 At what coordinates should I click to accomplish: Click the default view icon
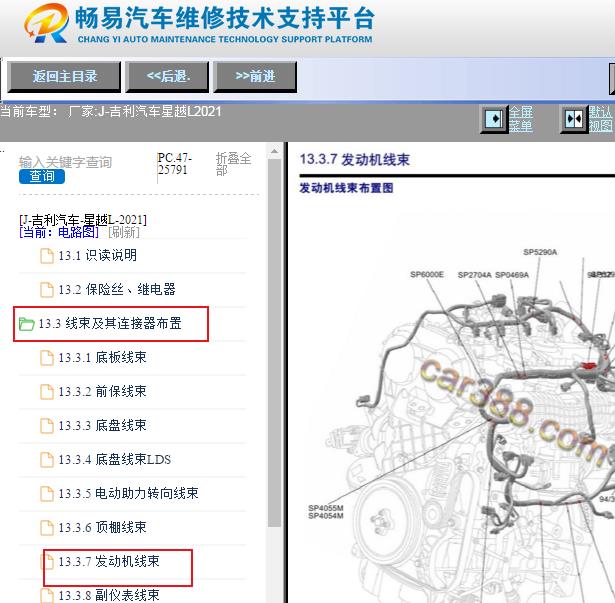[x=573, y=119]
